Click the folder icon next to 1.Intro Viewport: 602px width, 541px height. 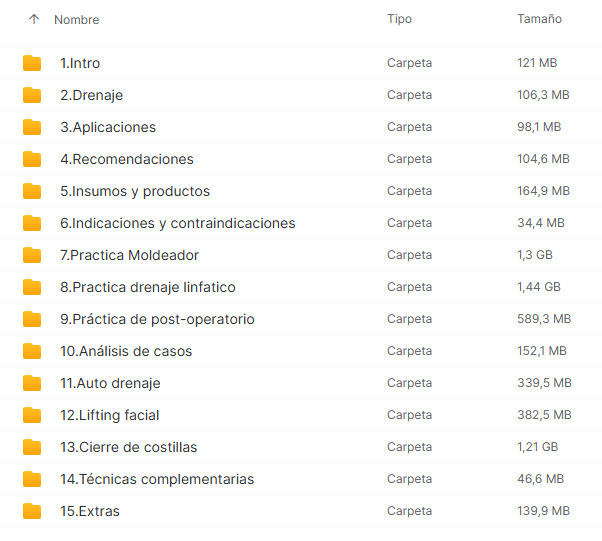32,63
